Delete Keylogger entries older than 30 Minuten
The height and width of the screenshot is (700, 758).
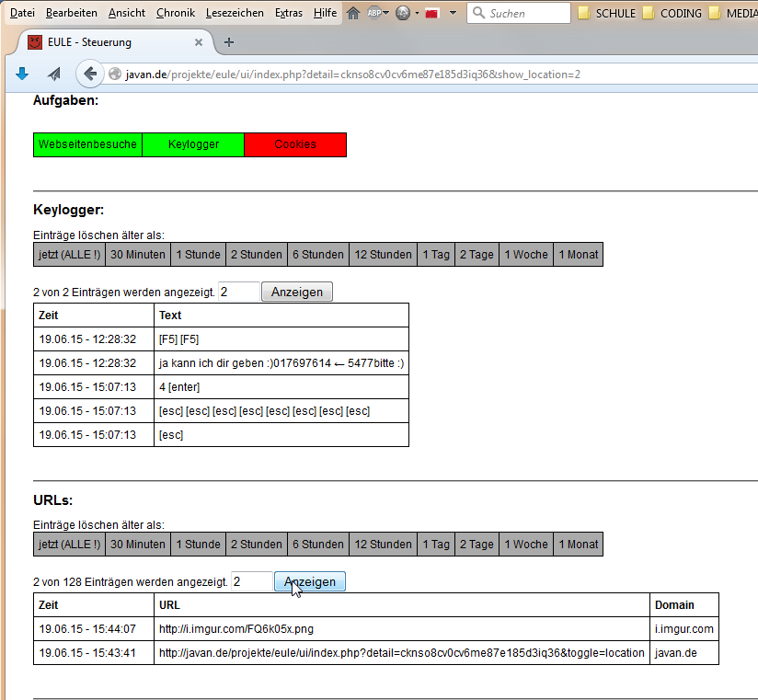(138, 254)
